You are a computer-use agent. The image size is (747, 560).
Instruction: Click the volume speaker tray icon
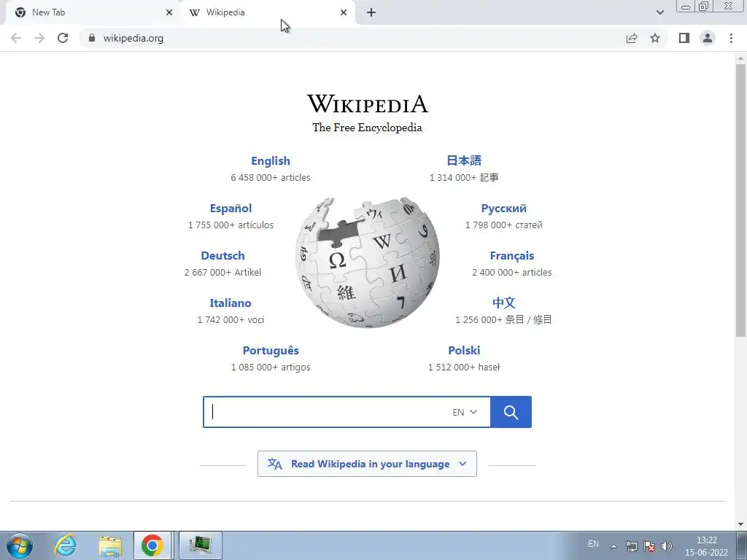667,546
